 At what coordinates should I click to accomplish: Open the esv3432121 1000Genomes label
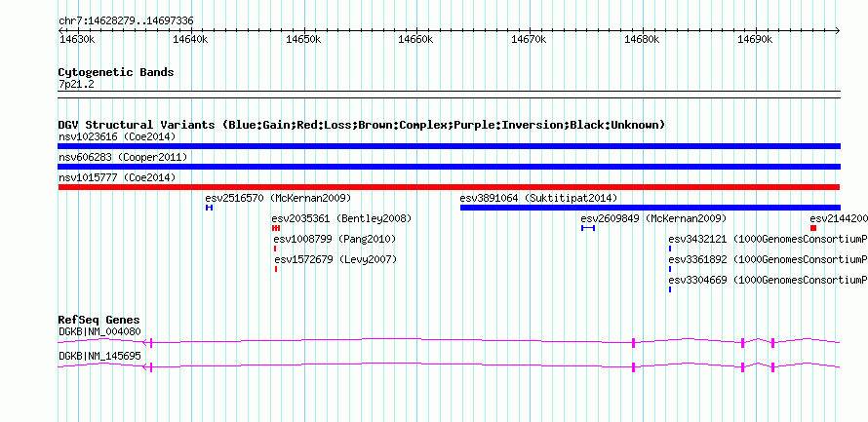click(768, 239)
